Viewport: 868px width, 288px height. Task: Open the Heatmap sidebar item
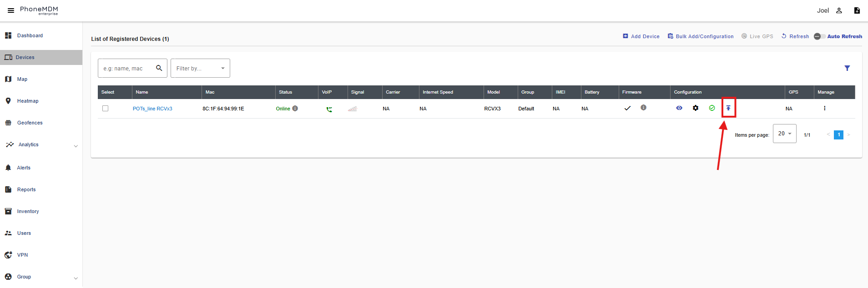[x=28, y=101]
